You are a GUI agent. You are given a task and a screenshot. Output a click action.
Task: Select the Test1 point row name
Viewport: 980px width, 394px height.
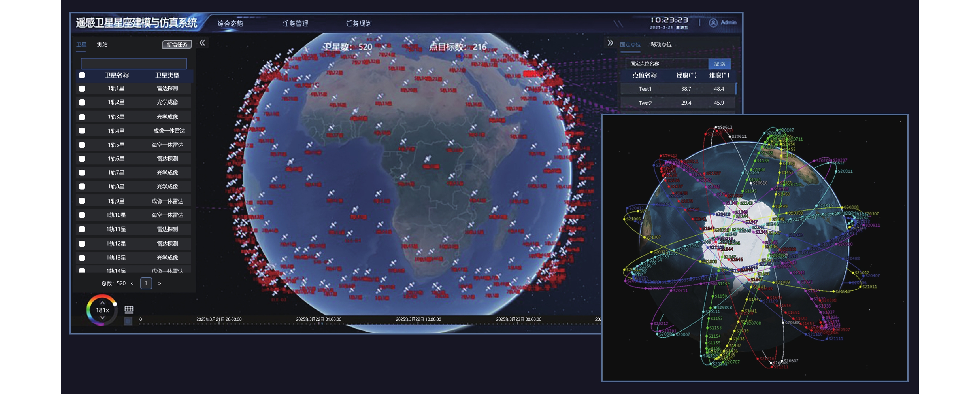645,89
